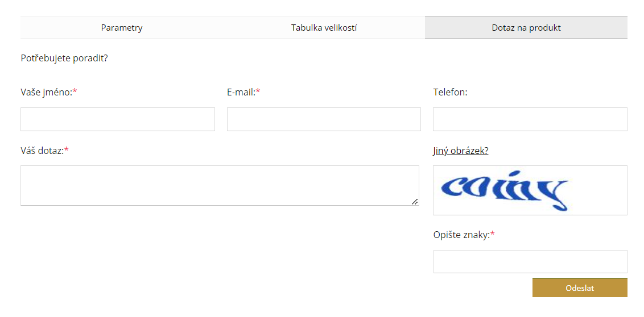Select the Dotaz na produkt tab
The height and width of the screenshot is (317, 644).
click(x=526, y=28)
